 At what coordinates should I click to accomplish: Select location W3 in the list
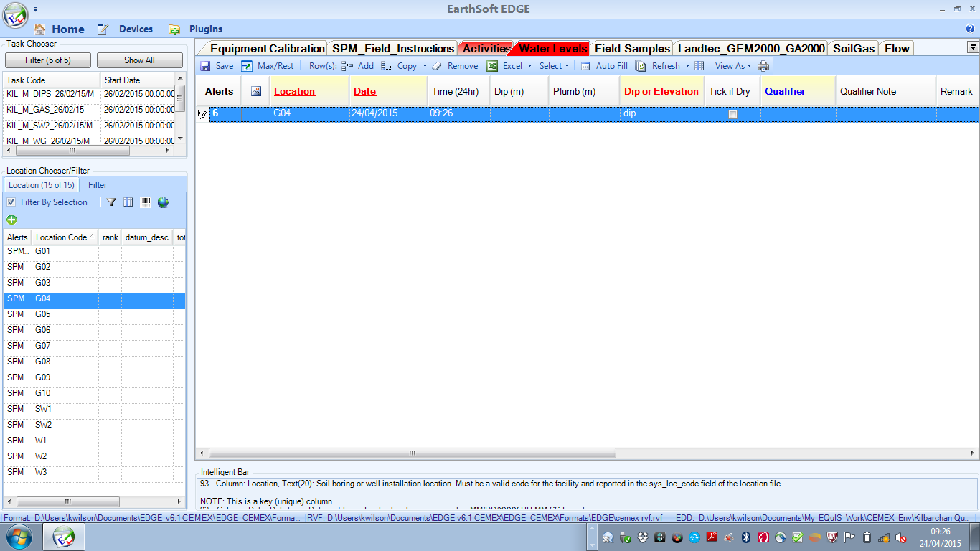pyautogui.click(x=94, y=472)
